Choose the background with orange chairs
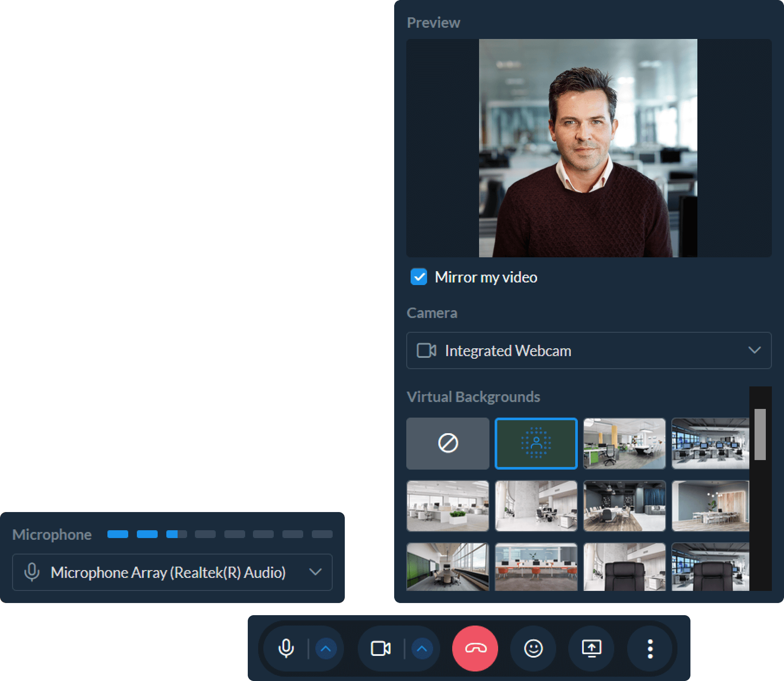The image size is (784, 681). (x=536, y=567)
